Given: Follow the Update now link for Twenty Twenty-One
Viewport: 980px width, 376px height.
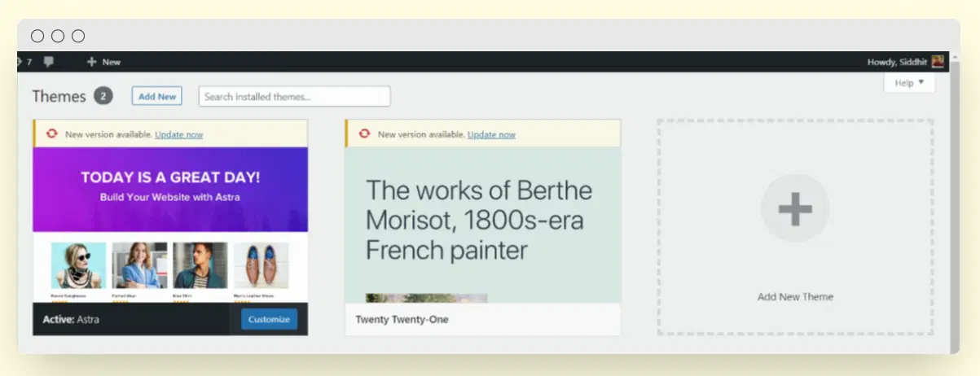Looking at the screenshot, I should pyautogui.click(x=491, y=134).
